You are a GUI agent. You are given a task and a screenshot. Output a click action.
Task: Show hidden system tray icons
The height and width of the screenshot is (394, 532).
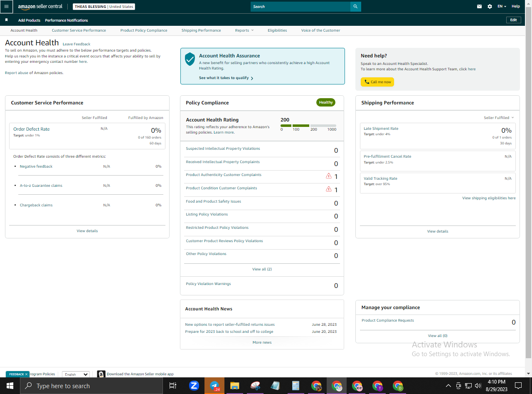(x=449, y=386)
